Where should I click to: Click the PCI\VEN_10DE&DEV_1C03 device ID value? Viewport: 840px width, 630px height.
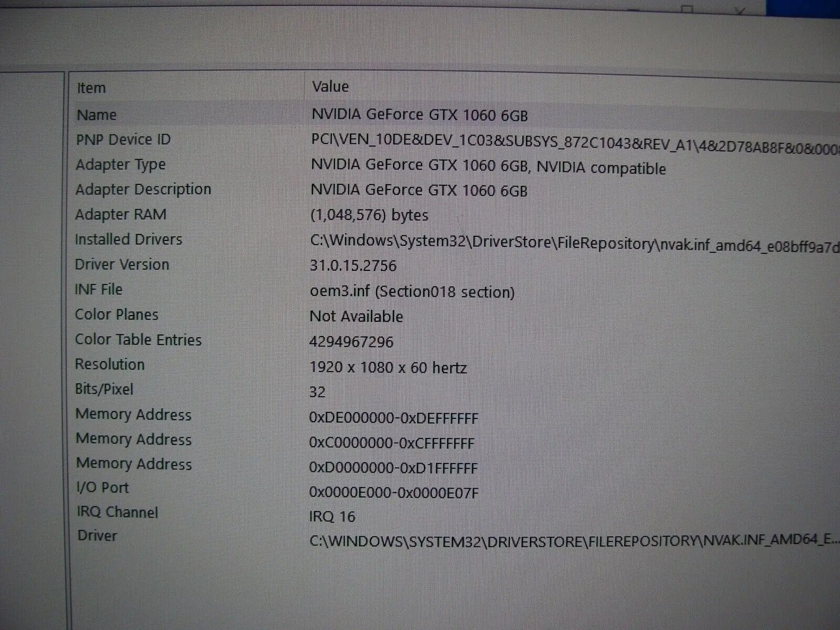point(575,144)
